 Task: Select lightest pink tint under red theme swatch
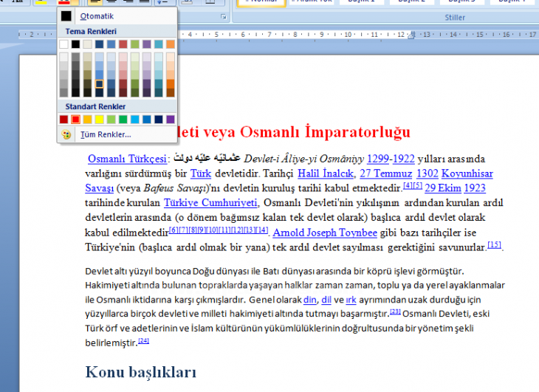click(123, 57)
